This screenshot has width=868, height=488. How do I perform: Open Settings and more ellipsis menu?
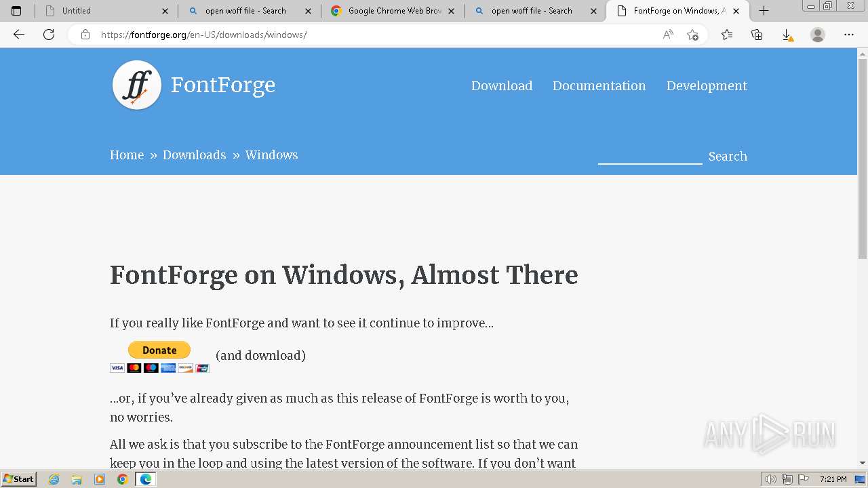point(849,35)
